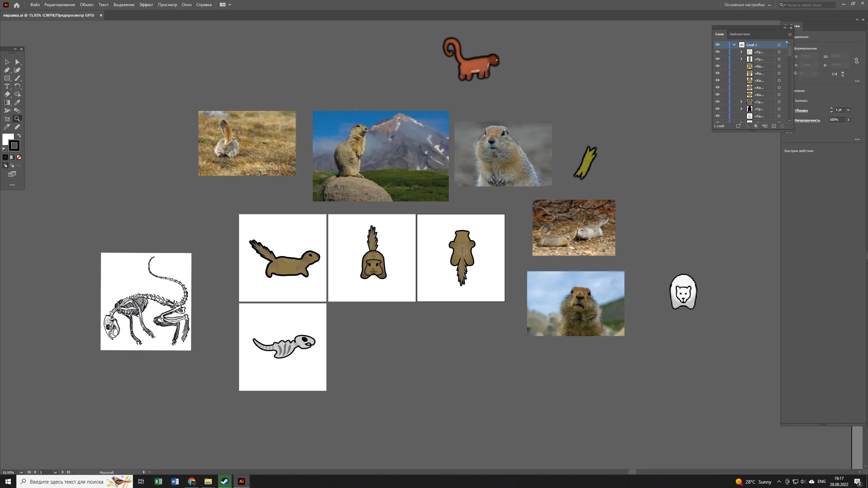Click the Непрозрачность link
The height and width of the screenshot is (488, 868).
807,120
